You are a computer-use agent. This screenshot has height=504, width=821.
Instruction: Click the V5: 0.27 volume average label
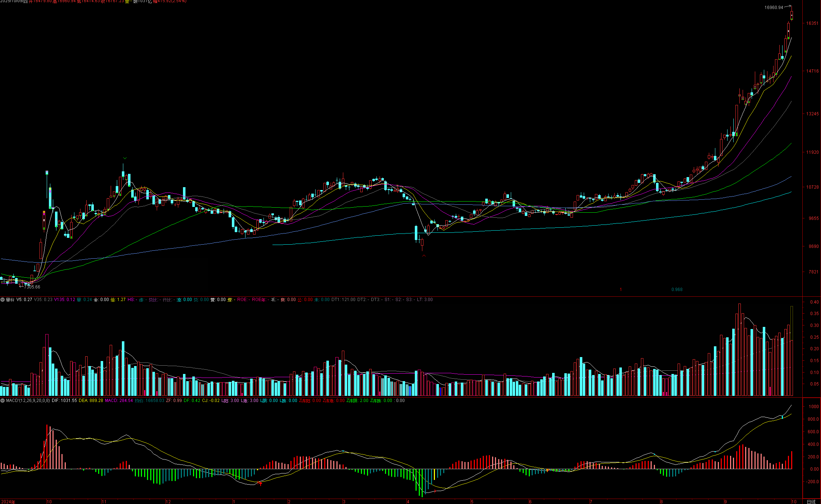[24, 300]
